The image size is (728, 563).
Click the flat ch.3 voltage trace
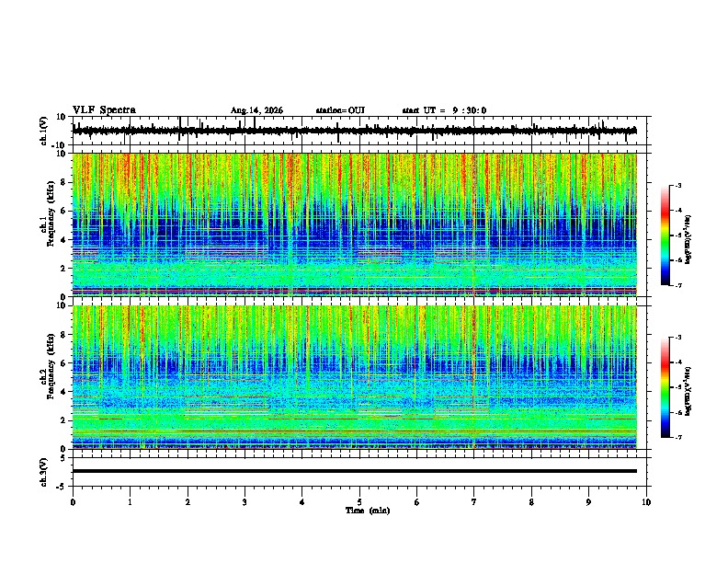354,471
